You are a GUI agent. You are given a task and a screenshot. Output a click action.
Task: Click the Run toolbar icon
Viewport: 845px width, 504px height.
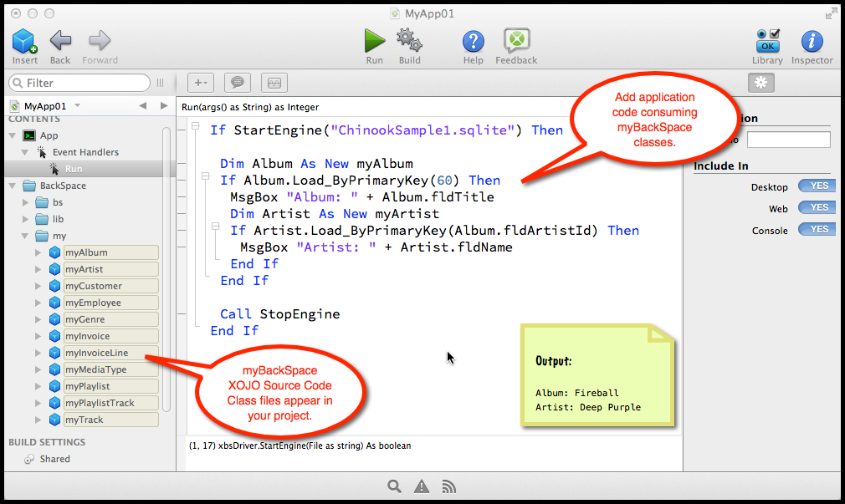(374, 40)
